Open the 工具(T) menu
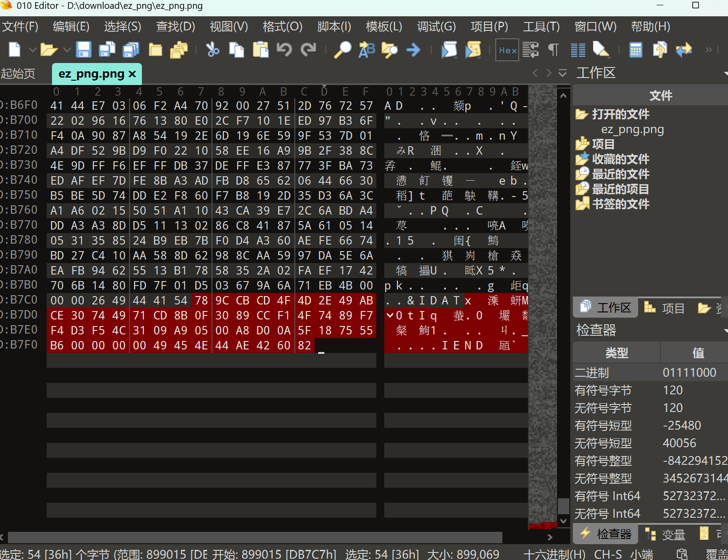728x560 pixels. click(x=541, y=26)
